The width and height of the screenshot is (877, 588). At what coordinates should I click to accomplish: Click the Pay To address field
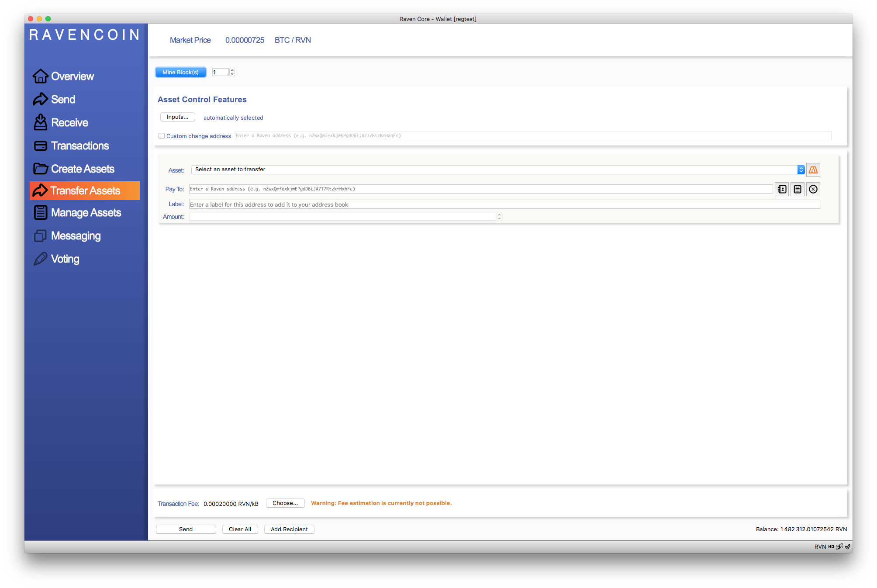[x=480, y=189]
